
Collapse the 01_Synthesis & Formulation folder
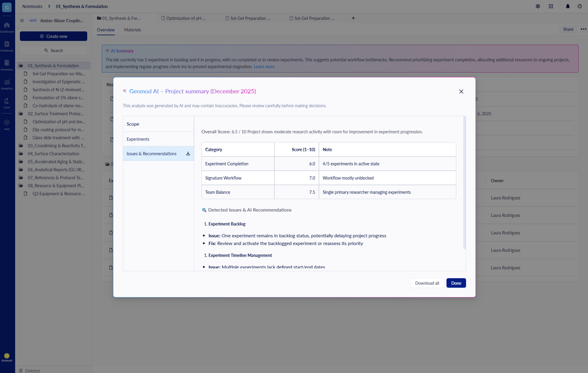tap(21, 65)
